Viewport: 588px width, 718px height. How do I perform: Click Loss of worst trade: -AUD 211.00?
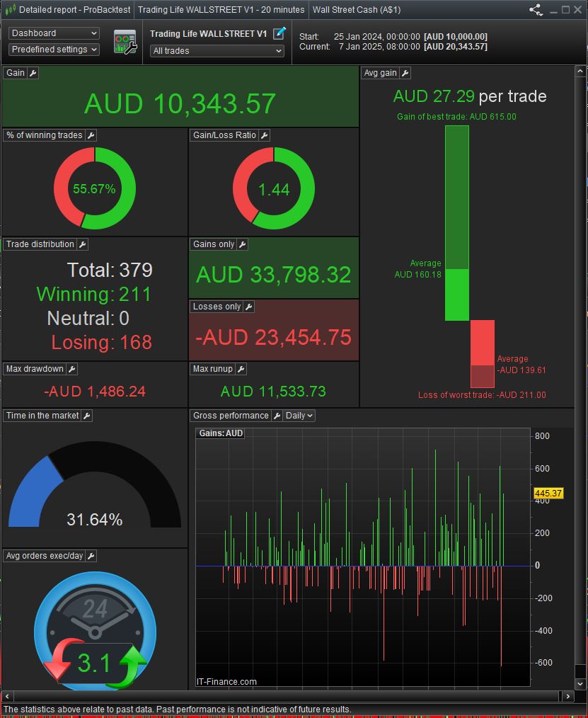(482, 394)
